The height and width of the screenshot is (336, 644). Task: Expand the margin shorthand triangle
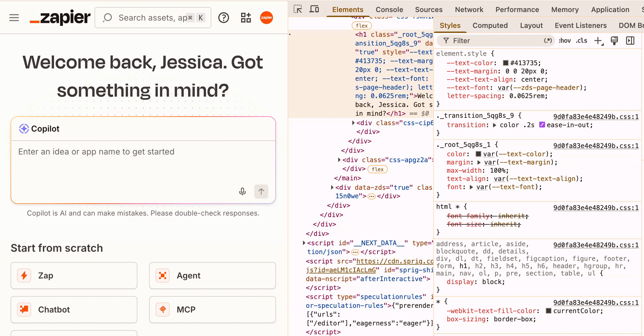[x=479, y=162]
